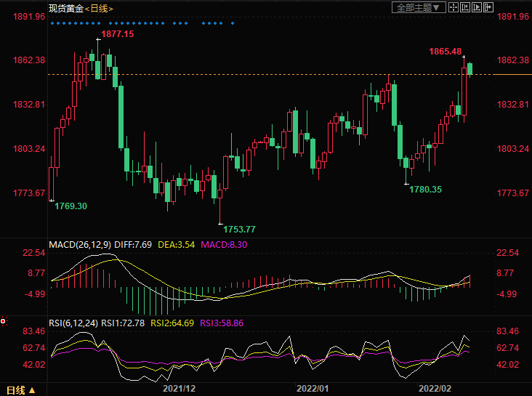Click the <日线> period label in chart title

tap(99, 8)
